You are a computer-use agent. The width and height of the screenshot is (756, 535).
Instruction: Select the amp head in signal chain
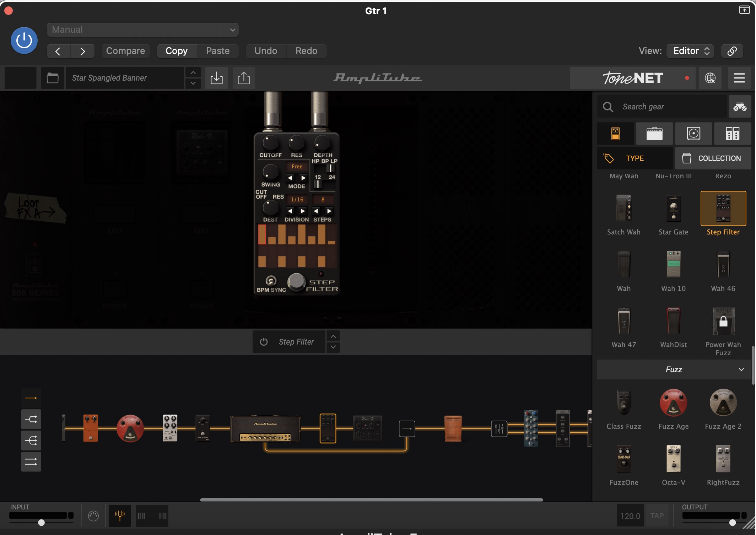265,428
